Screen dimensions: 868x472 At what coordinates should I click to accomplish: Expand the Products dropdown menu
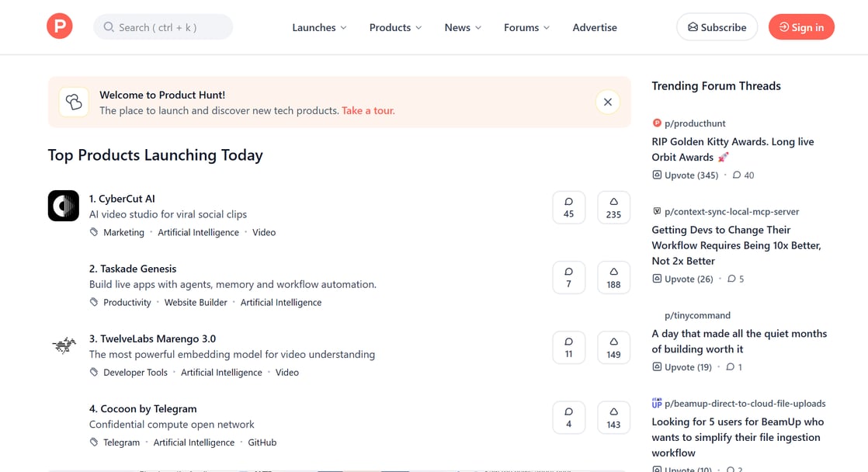pos(395,27)
